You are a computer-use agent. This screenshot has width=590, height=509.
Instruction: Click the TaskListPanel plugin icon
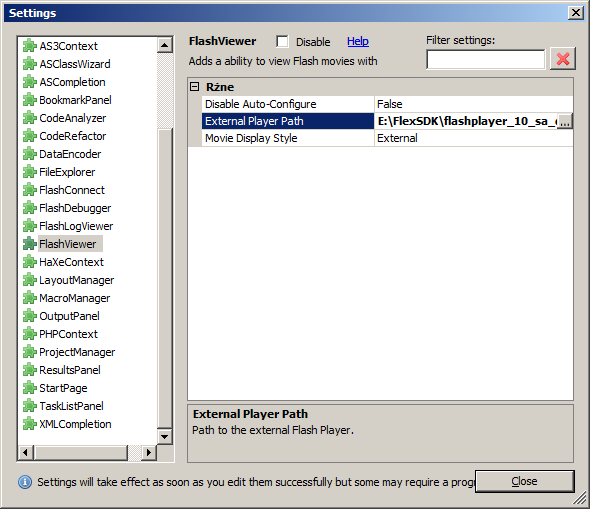(30, 406)
